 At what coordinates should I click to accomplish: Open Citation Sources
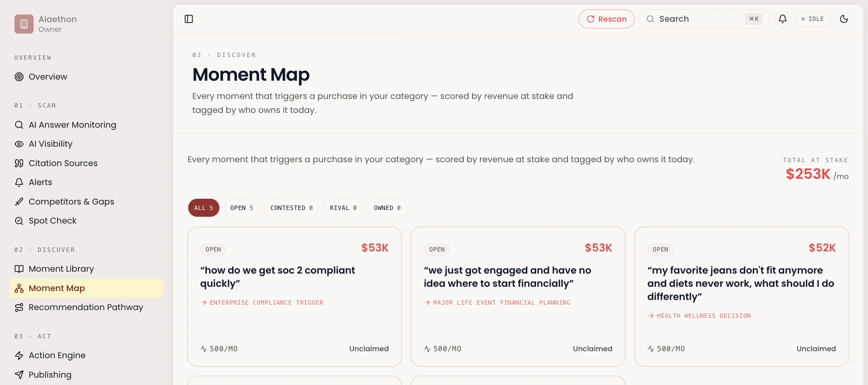click(86, 163)
